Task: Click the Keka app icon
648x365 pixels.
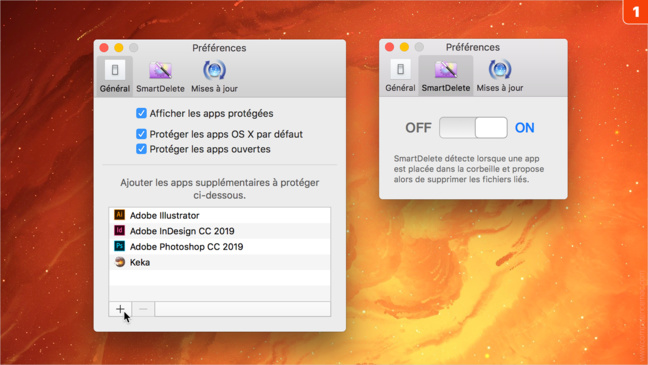Action: [119, 262]
